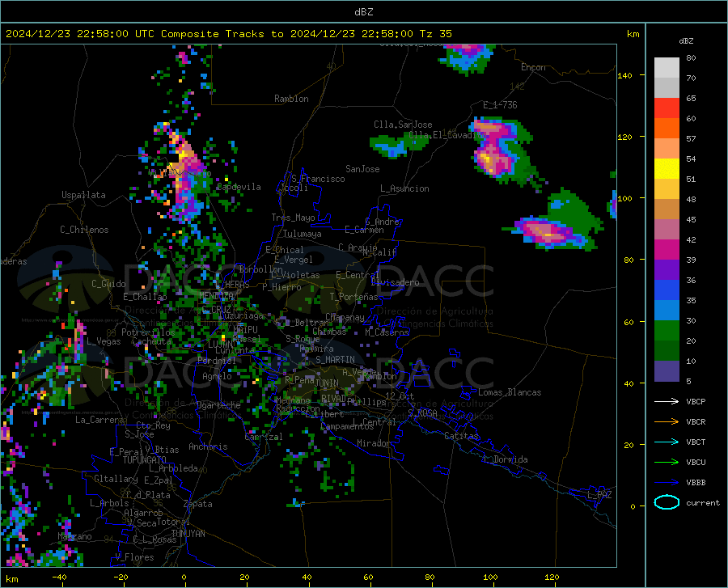
Task: Pick the magenta swatch in the dBZ scale
Action: (667, 250)
